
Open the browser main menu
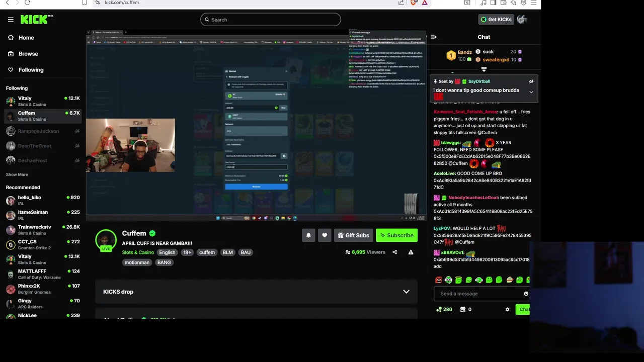[534, 3]
